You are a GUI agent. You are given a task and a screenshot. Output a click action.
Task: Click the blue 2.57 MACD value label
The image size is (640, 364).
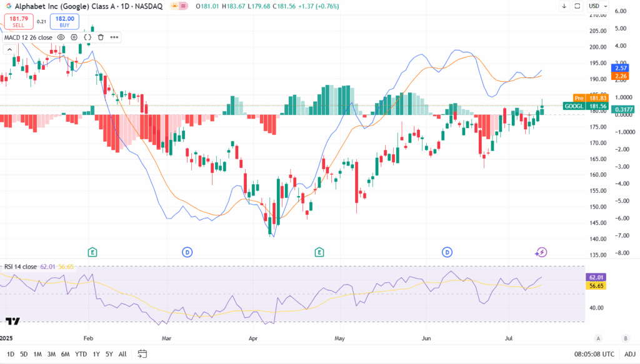point(621,68)
